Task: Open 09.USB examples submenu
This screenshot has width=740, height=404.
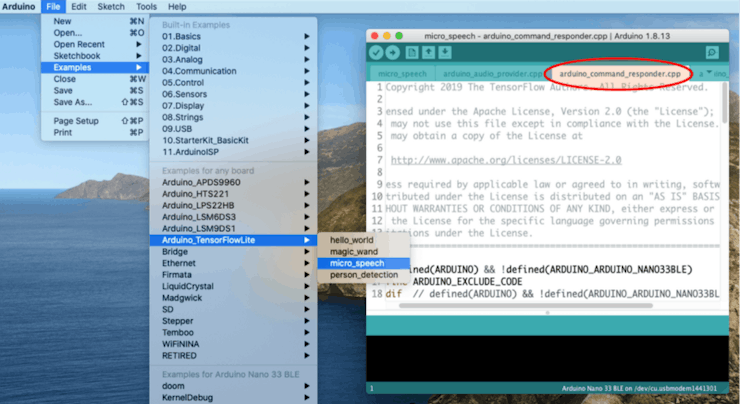Action: click(x=233, y=129)
